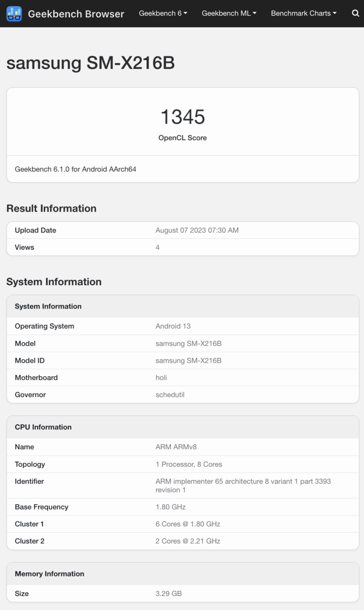
Task: Go to Geekbench Browser home link
Action: (76, 14)
